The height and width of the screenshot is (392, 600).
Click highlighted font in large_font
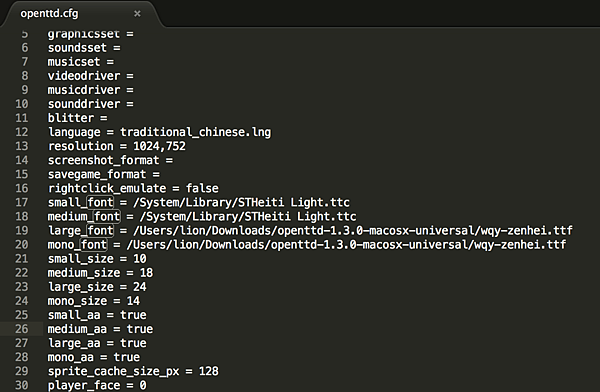click(x=100, y=230)
